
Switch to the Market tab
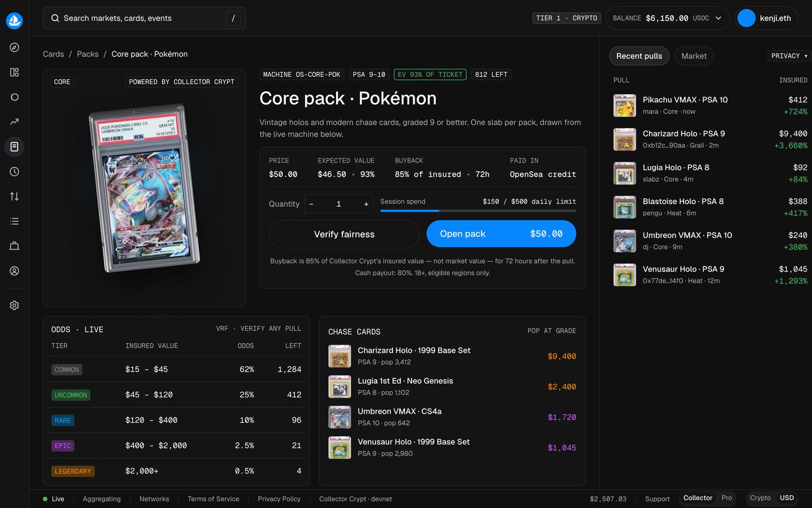[x=694, y=56]
